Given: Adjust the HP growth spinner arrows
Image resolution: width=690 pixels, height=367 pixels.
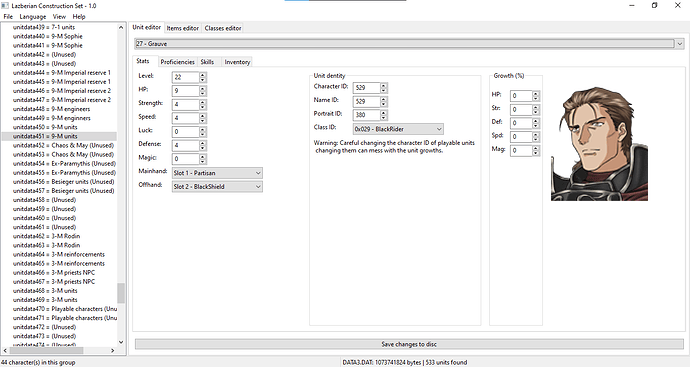Looking at the screenshot, I should [536, 96].
